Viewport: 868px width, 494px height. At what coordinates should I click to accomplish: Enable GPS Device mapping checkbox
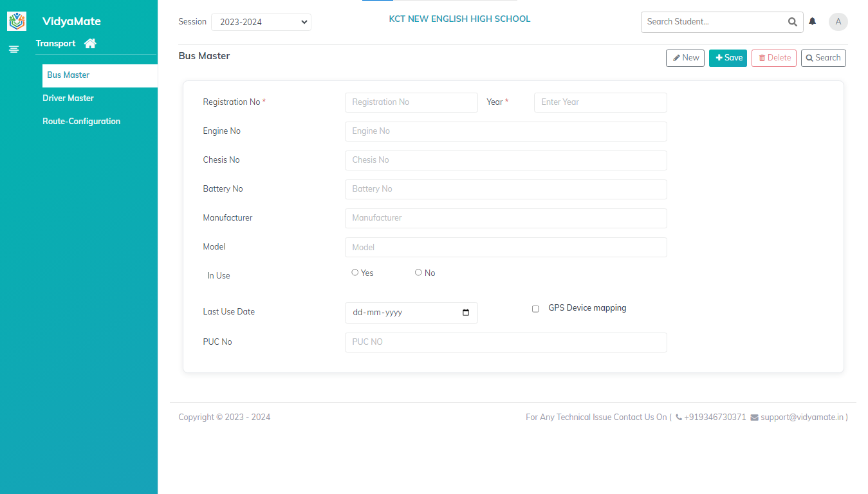click(535, 309)
